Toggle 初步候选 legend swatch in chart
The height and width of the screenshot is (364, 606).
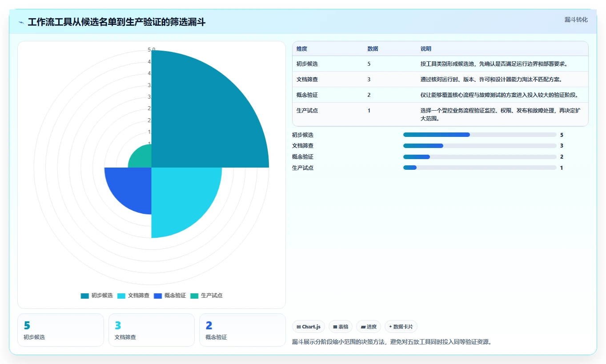[x=85, y=296]
